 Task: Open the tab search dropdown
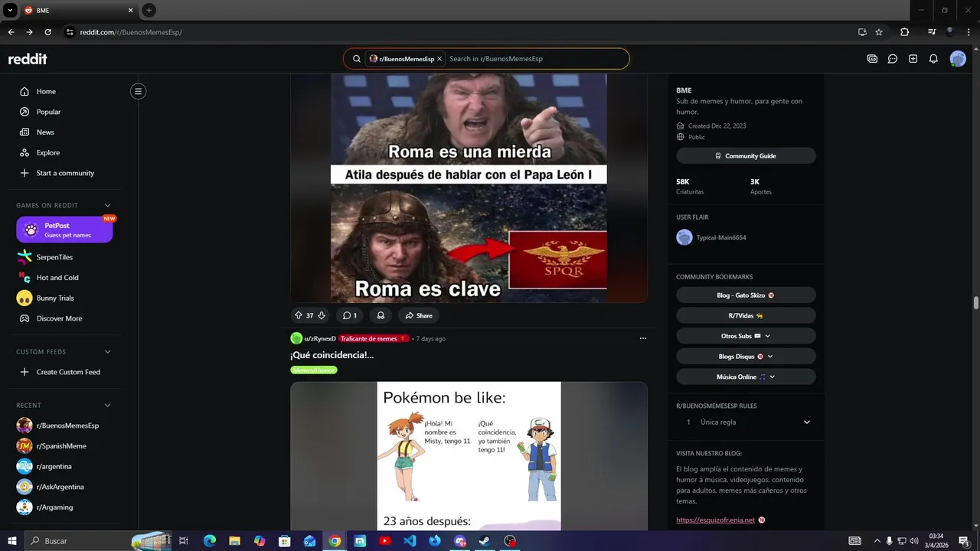point(10,10)
